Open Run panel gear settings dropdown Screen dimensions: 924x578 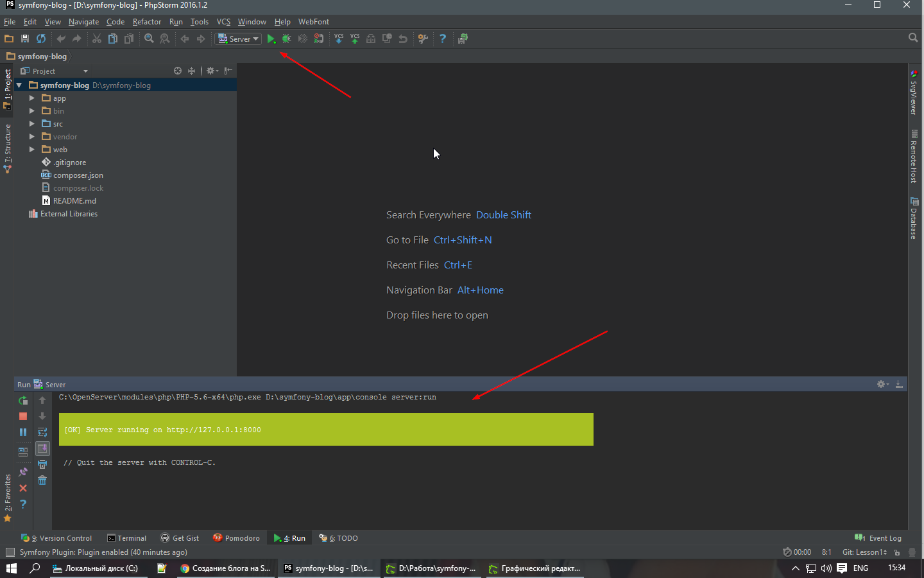click(883, 384)
